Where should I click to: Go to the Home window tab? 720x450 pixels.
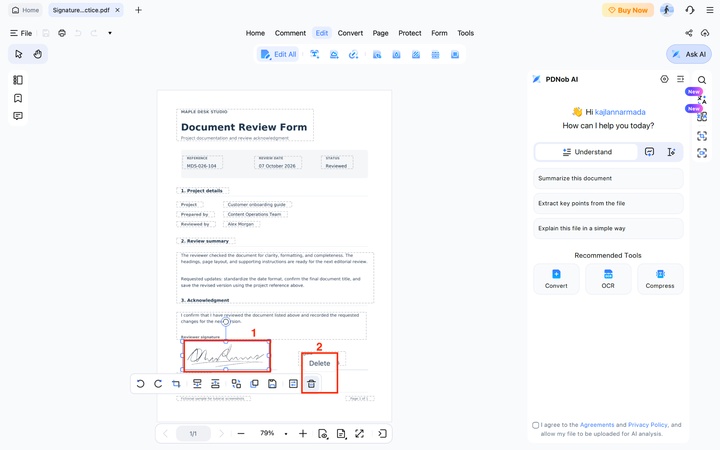[x=25, y=10]
